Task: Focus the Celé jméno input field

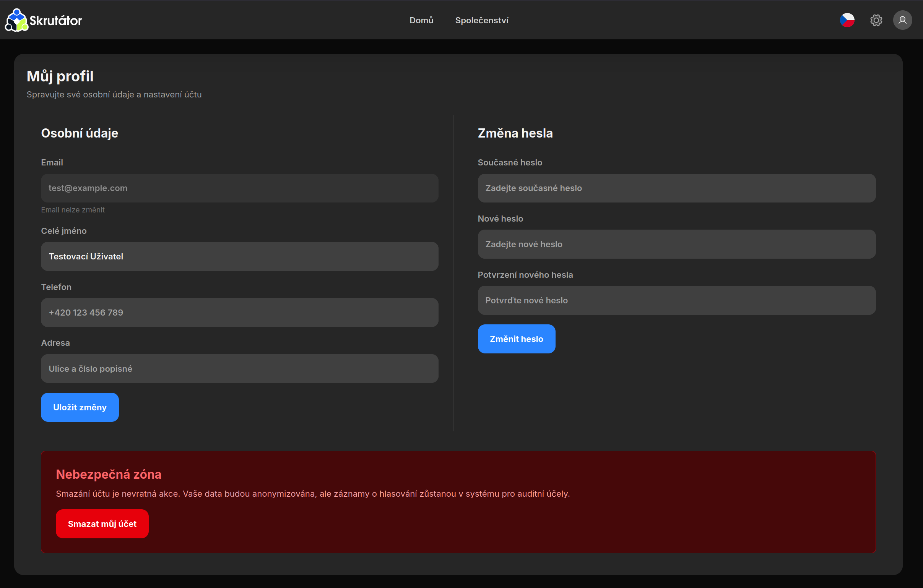Action: [240, 256]
